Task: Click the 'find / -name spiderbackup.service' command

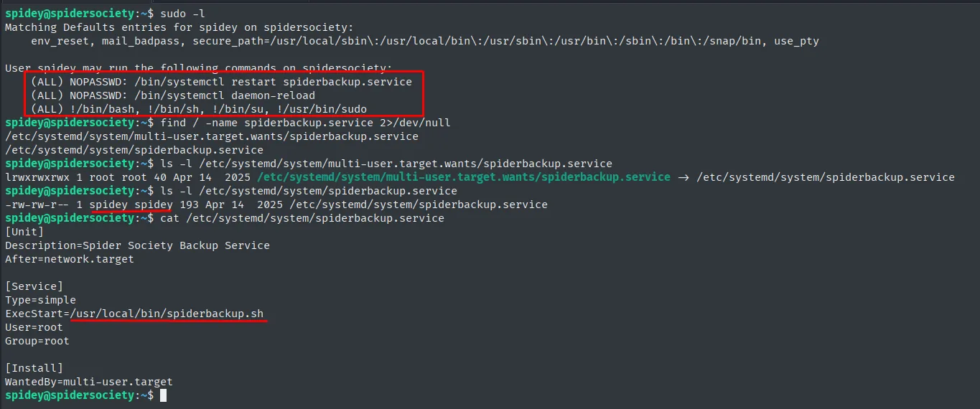Action: (x=305, y=123)
